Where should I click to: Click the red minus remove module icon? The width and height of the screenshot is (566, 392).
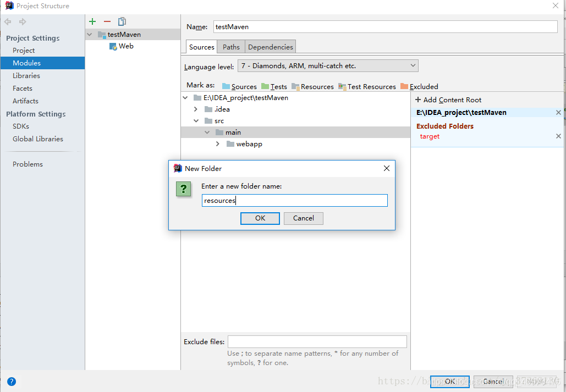click(107, 21)
